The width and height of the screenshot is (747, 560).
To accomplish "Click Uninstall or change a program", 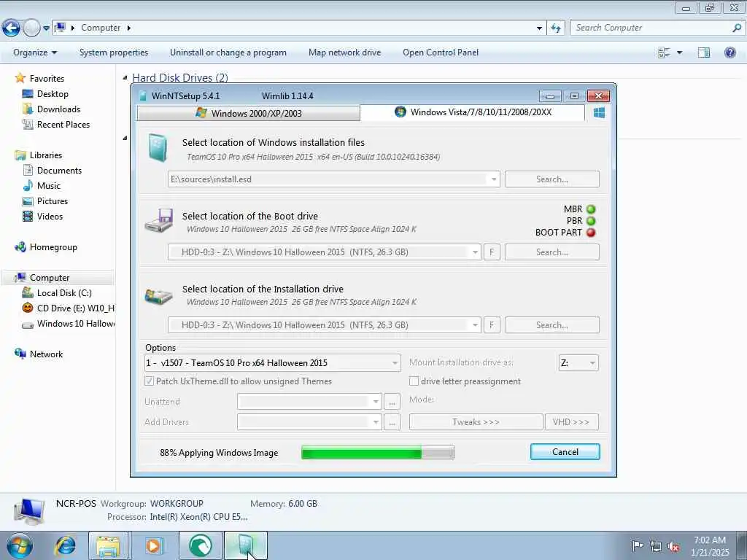I will [x=228, y=52].
